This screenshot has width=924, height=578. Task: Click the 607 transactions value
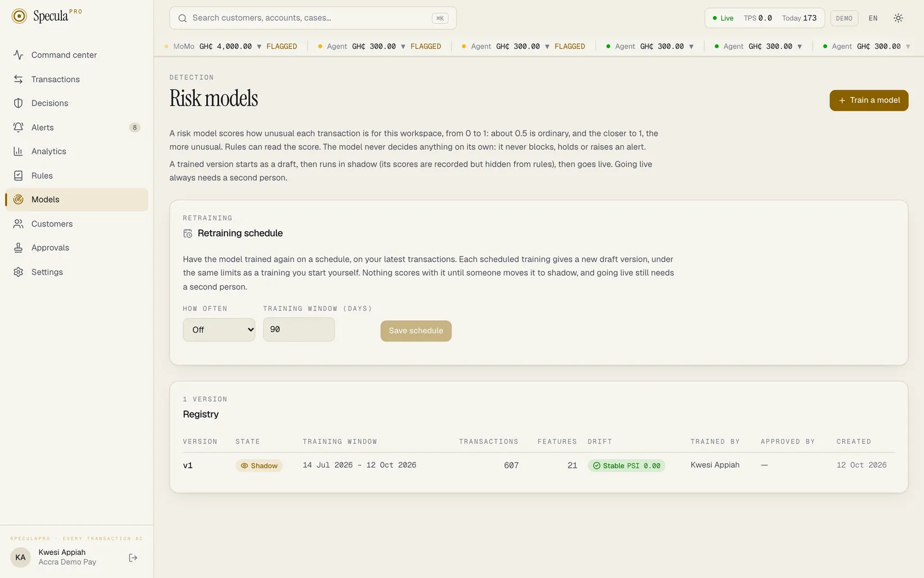pos(511,465)
